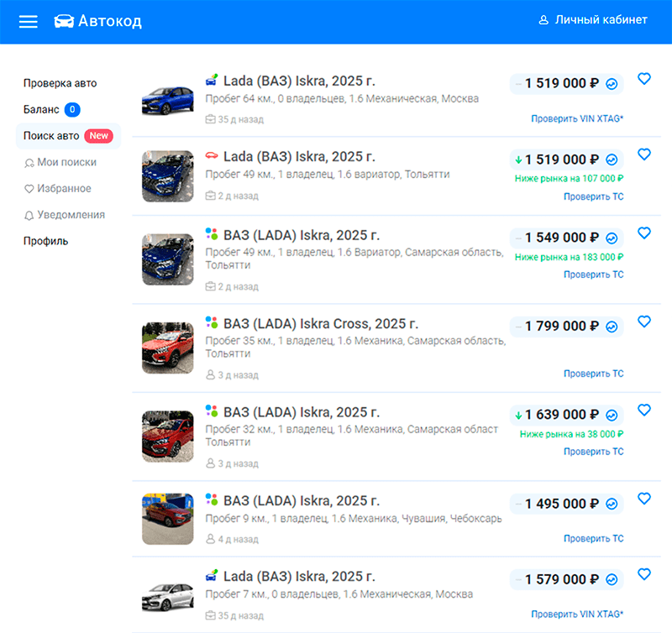Click the balance counter badge 0

click(x=72, y=110)
